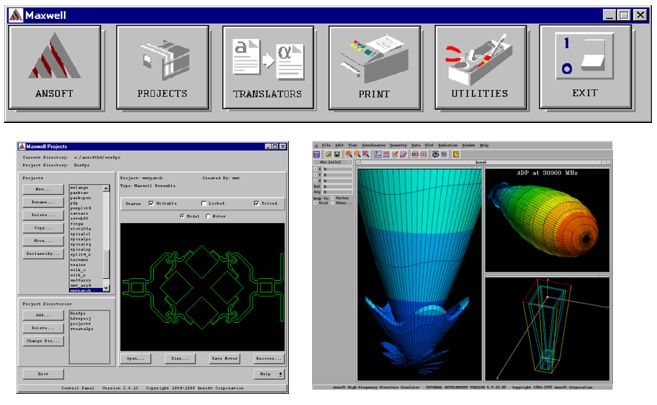Open the TRANSLATORS tool
The height and width of the screenshot is (405, 657).
tap(268, 67)
